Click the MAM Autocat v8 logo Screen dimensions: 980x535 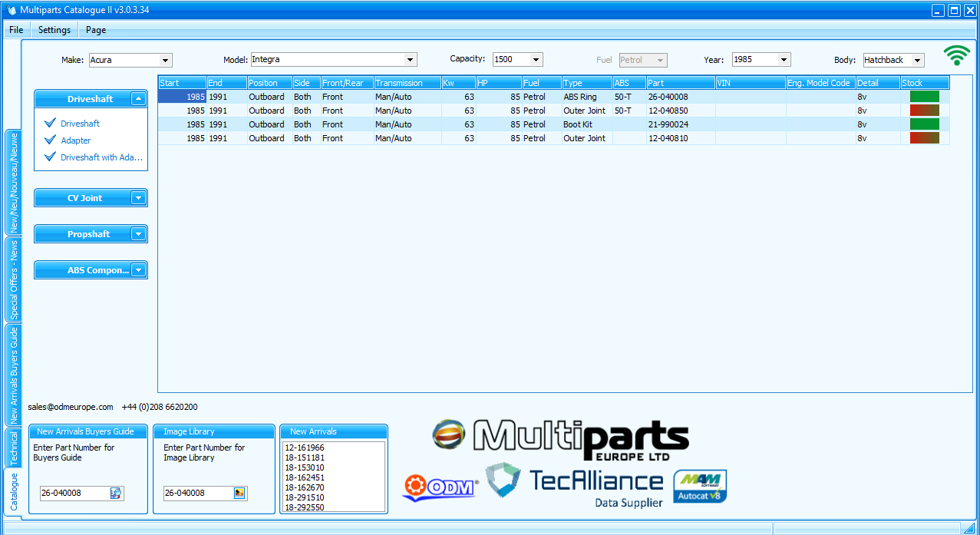(x=698, y=486)
